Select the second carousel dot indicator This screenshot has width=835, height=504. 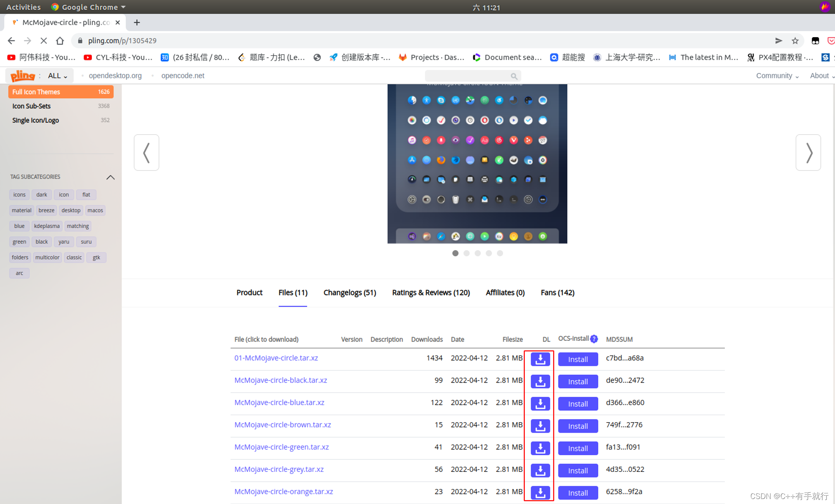point(466,253)
